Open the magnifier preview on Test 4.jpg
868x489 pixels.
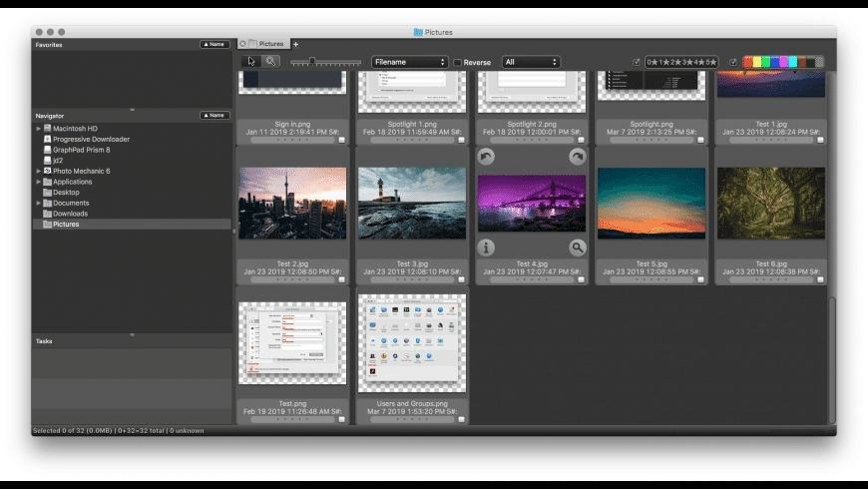578,247
